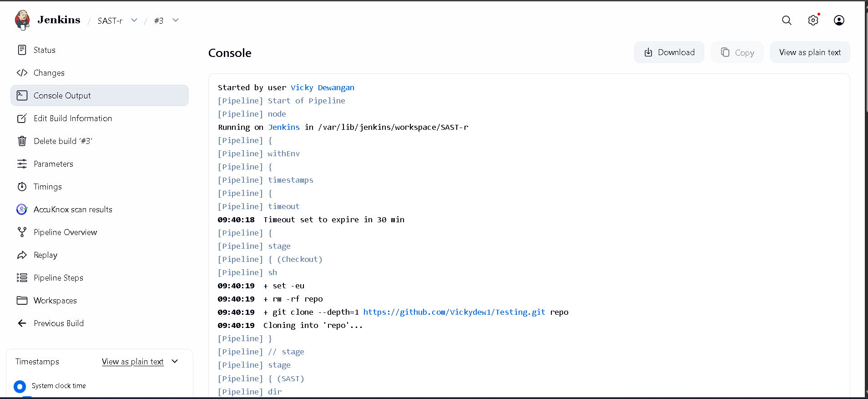Image resolution: width=868 pixels, height=399 pixels.
Task: Open Edit Build Information
Action: [100, 118]
